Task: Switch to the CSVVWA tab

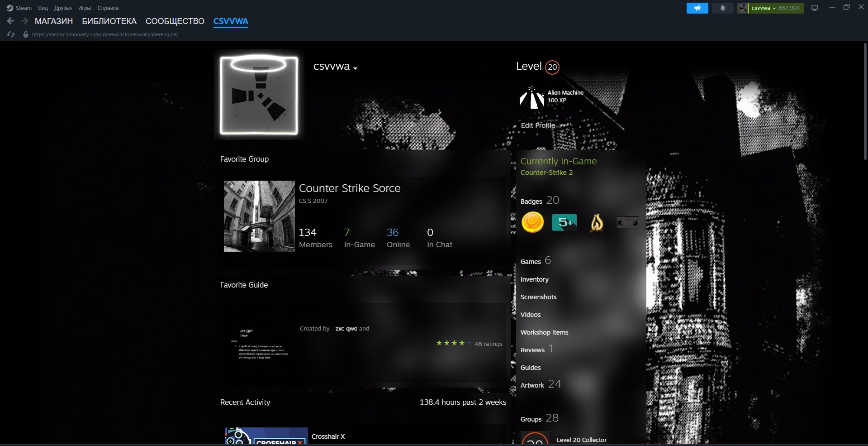Action: (x=231, y=21)
